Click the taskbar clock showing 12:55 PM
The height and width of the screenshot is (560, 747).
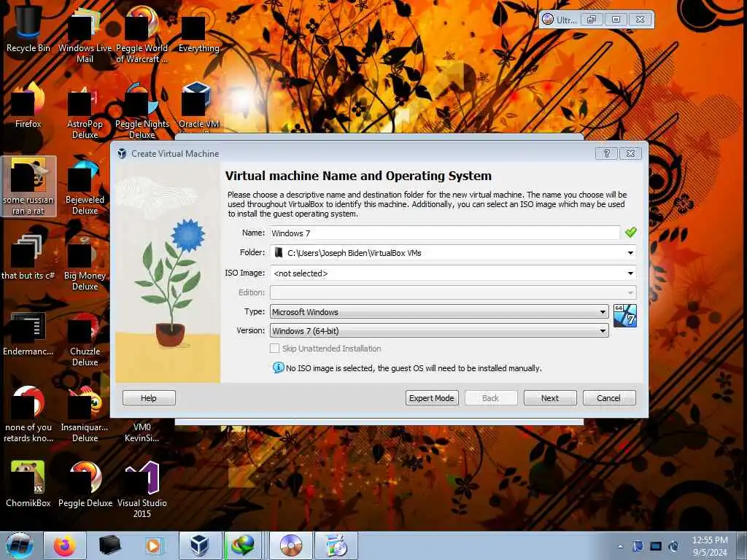(710, 546)
